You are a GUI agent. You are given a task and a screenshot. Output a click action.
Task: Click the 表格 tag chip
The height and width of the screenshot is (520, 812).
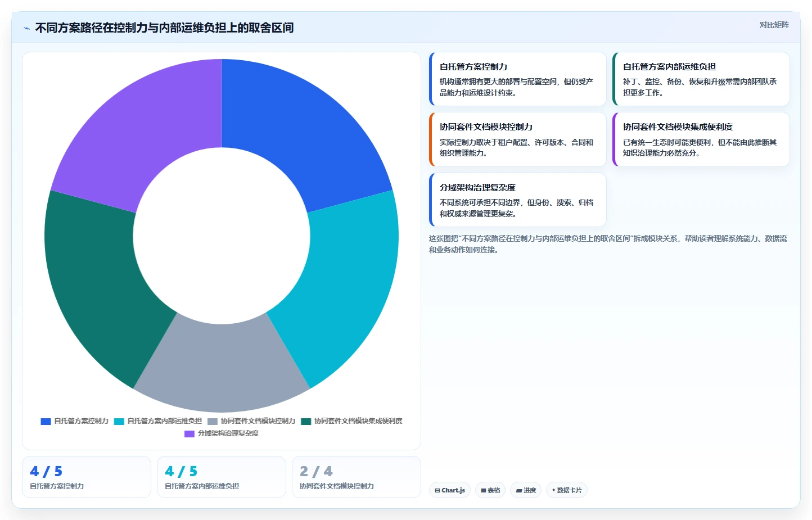(490, 490)
